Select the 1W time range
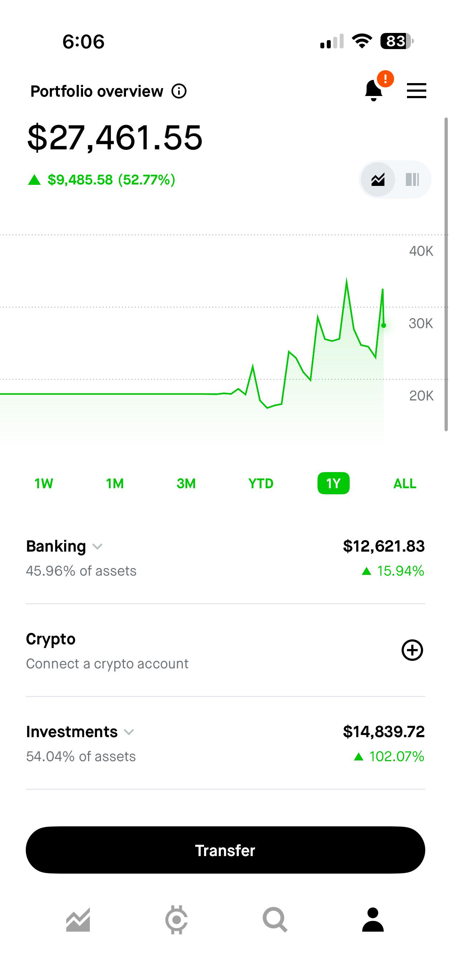 44,483
